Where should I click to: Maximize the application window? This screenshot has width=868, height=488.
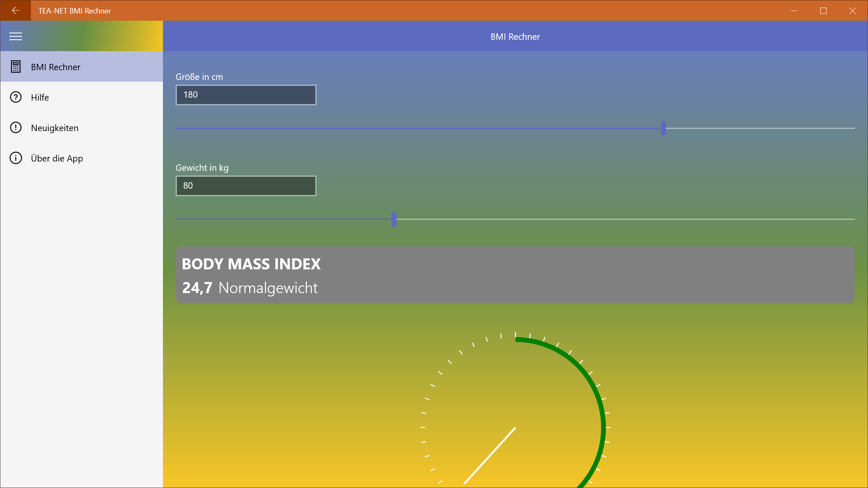(x=823, y=11)
